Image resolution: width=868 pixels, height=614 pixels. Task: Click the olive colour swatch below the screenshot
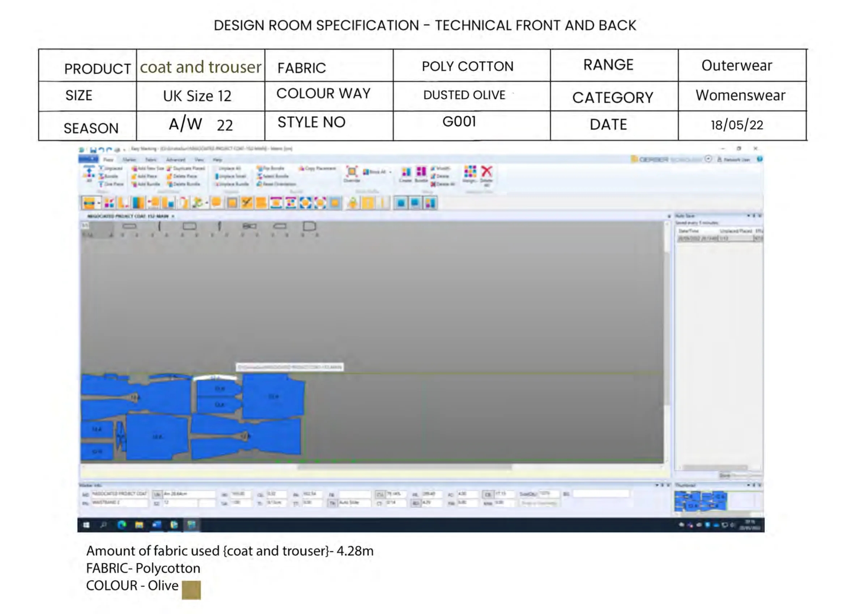point(191,590)
